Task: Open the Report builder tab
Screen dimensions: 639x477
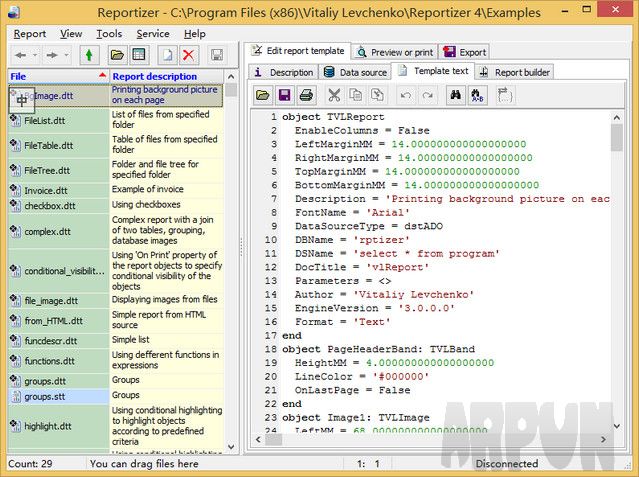Action: (x=514, y=72)
